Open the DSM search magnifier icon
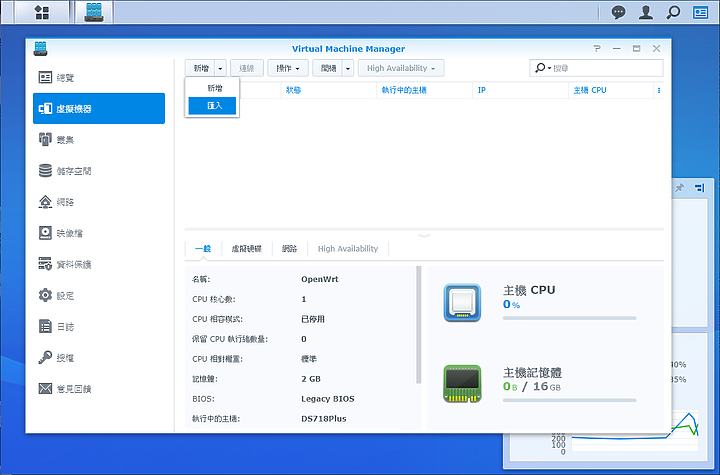The width and height of the screenshot is (720, 475). 673,12
